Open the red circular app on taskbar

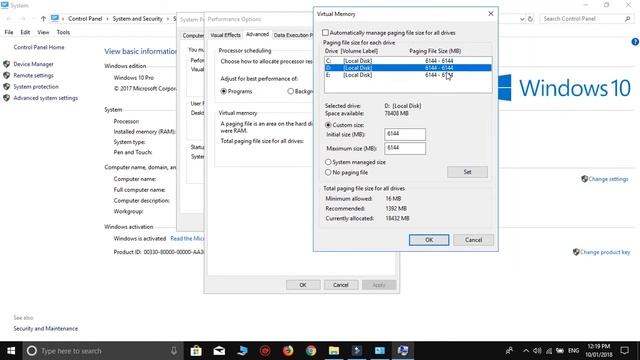[x=265, y=351]
